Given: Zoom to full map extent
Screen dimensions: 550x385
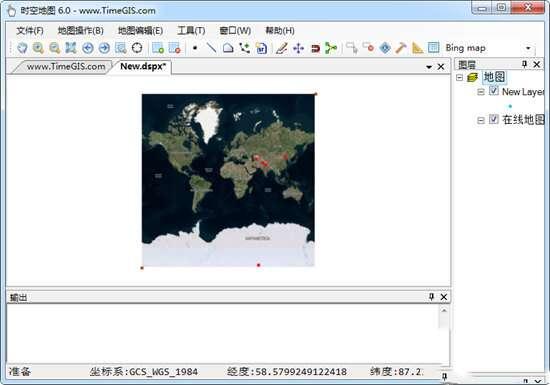Looking at the screenshot, I should coord(71,48).
